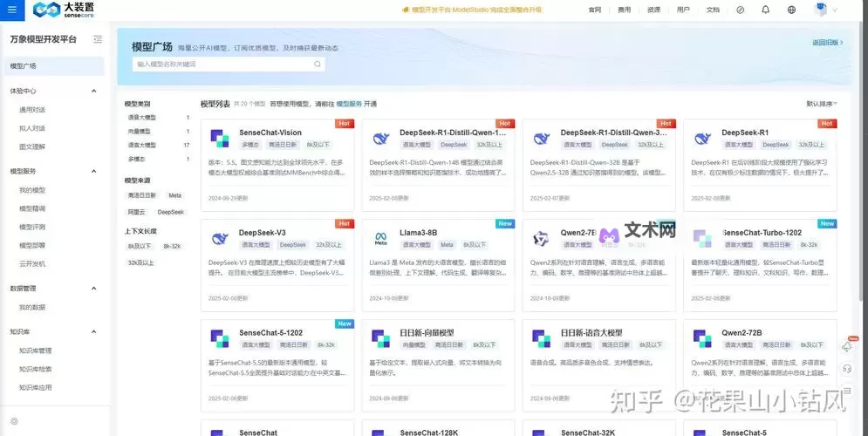Image resolution: width=868 pixels, height=436 pixels.
Task: Click the compass icon in top bar
Action: 740,10
